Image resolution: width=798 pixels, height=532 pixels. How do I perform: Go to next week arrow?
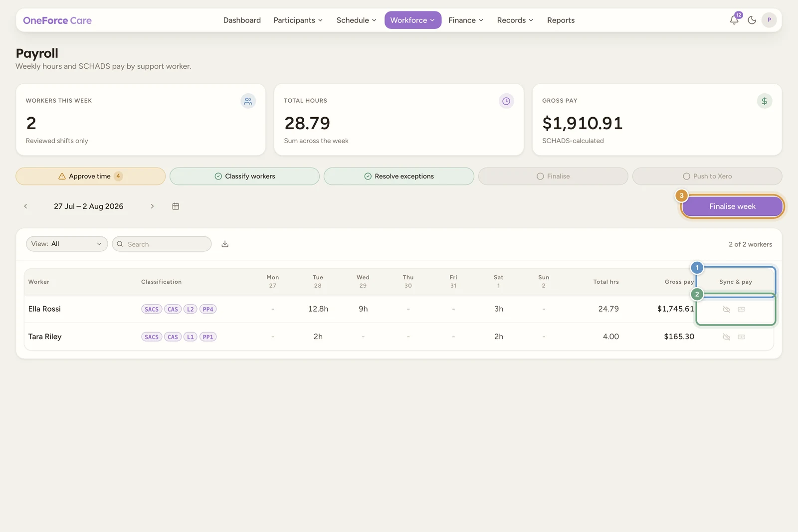tap(152, 206)
